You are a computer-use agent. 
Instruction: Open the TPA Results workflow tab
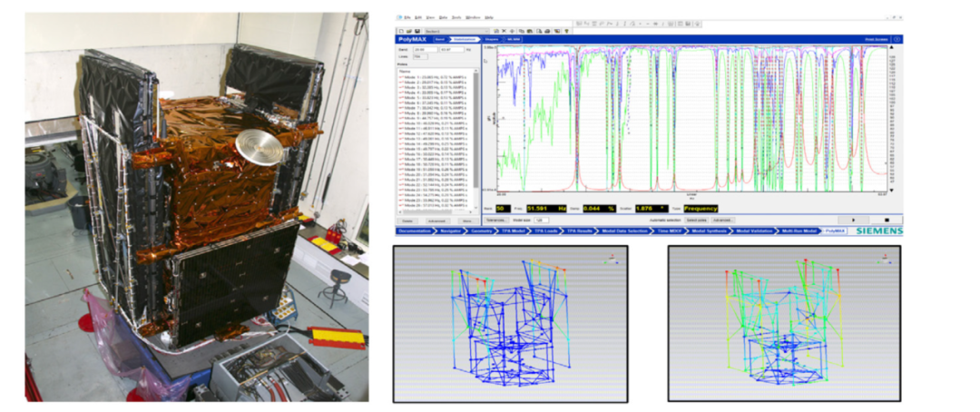(579, 231)
